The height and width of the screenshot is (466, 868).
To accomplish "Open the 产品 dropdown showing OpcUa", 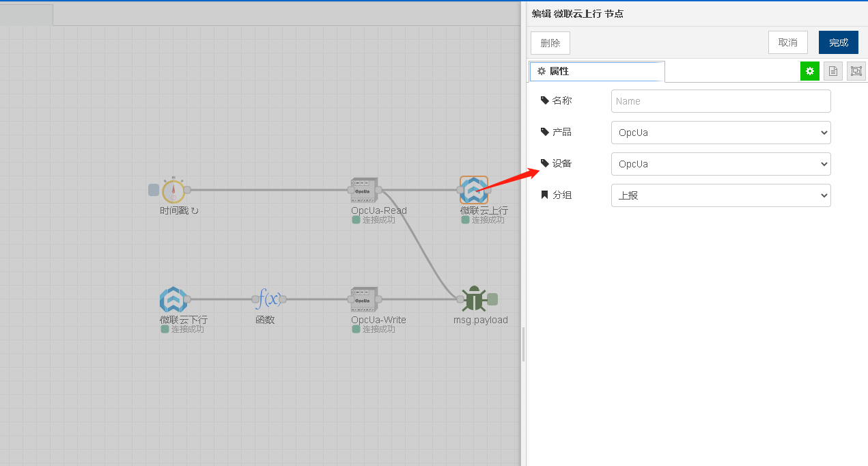I will coord(721,133).
